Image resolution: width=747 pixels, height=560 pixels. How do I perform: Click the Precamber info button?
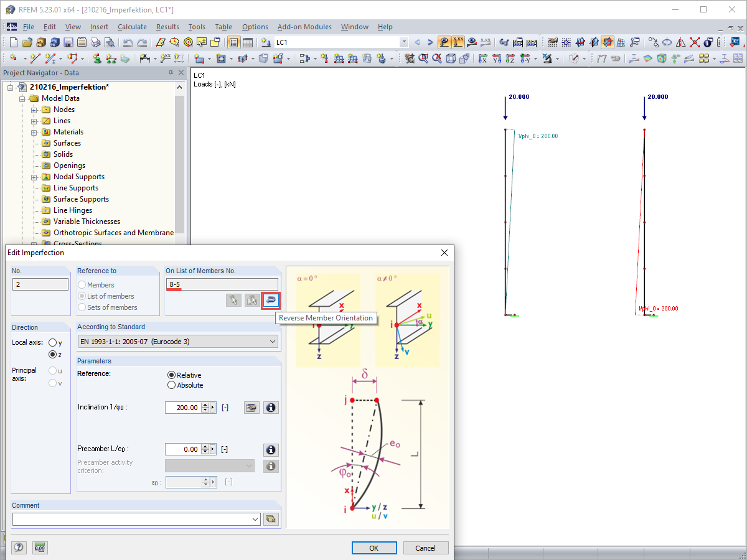tap(271, 449)
